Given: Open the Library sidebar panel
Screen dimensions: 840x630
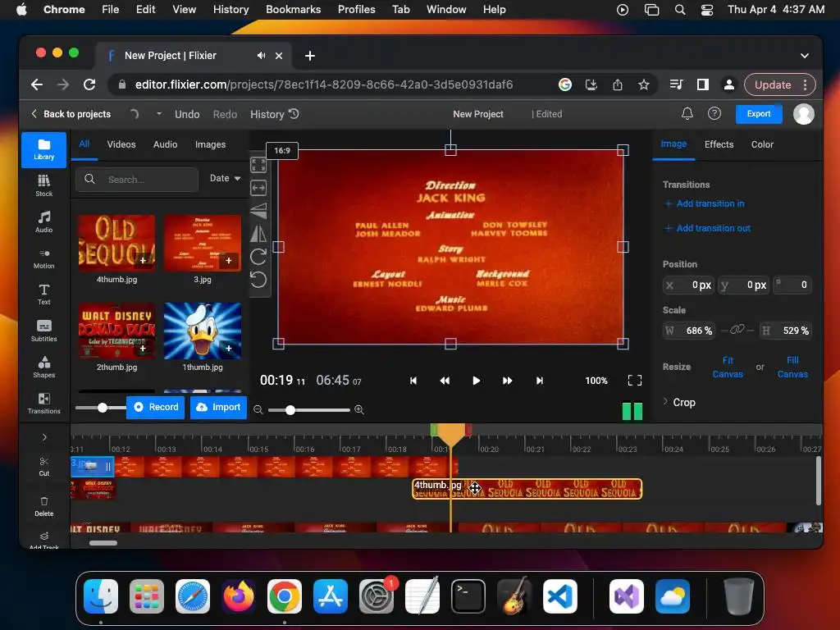Looking at the screenshot, I should [x=44, y=149].
